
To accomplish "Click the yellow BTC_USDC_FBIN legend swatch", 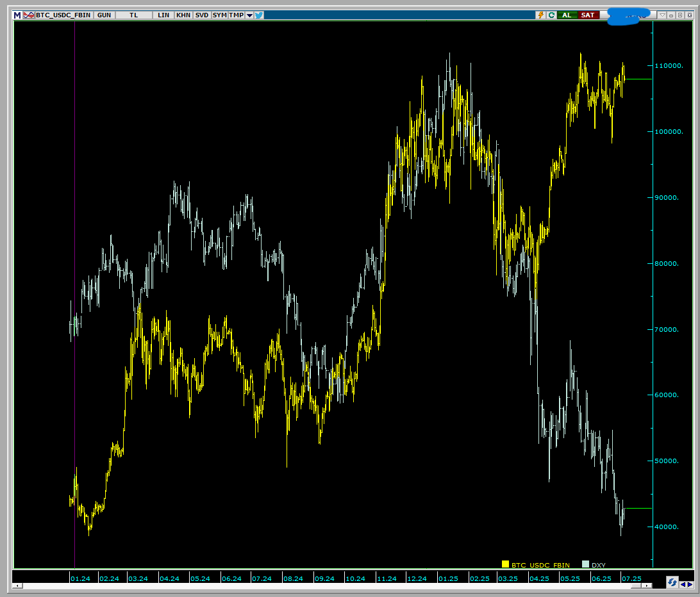I will [505, 564].
